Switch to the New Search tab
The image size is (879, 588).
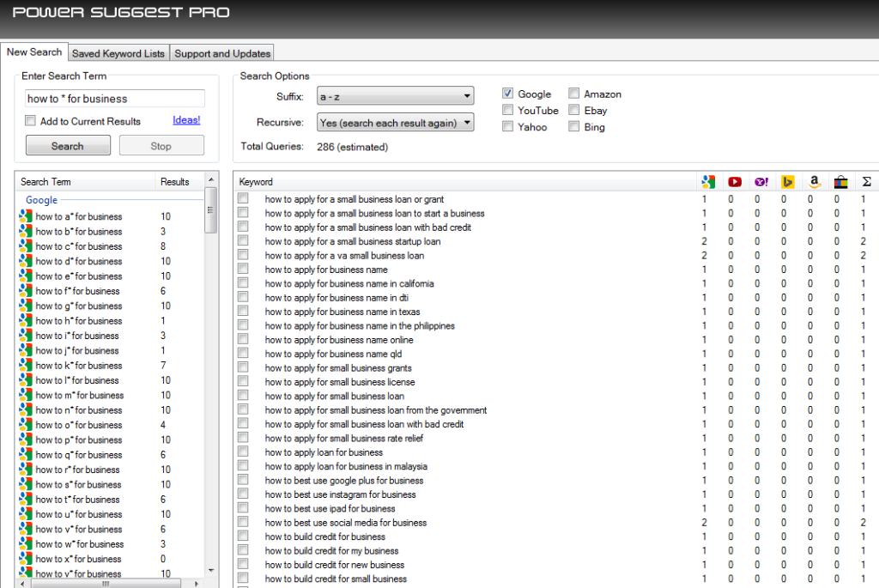click(x=34, y=52)
